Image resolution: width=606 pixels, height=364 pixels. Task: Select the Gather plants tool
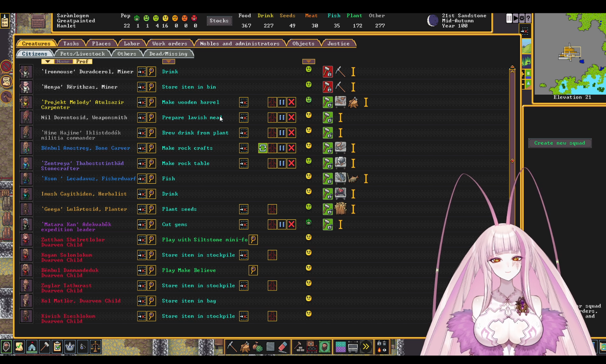coord(258,346)
